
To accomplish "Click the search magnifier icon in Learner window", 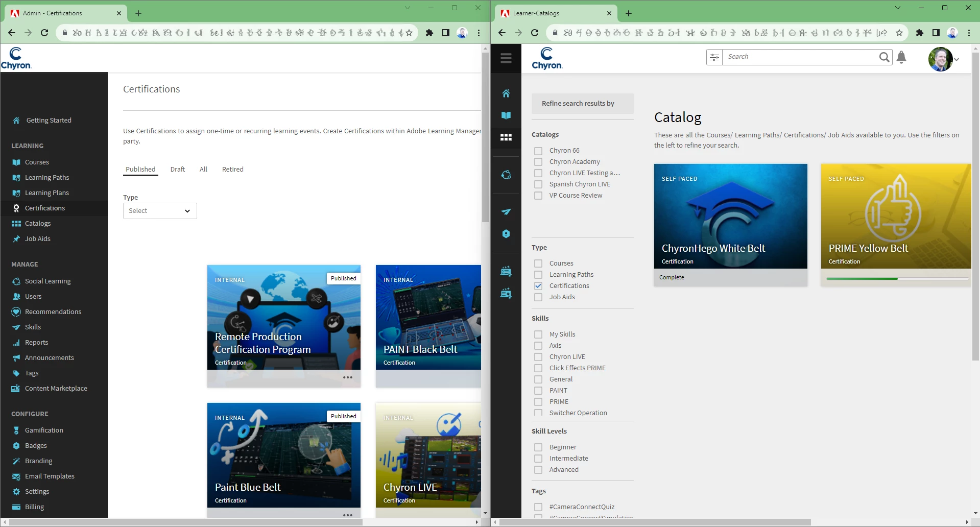I will (884, 57).
